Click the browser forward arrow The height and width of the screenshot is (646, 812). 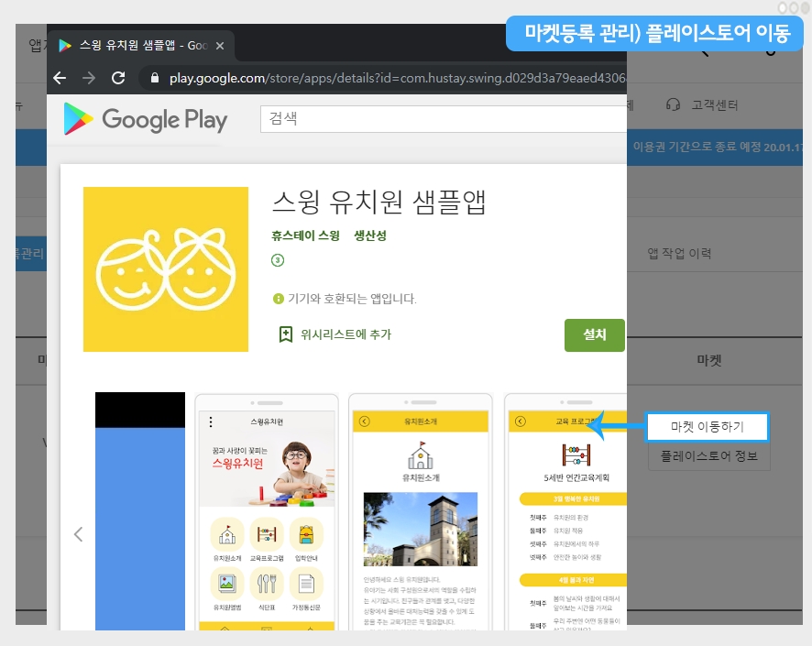pyautogui.click(x=89, y=78)
